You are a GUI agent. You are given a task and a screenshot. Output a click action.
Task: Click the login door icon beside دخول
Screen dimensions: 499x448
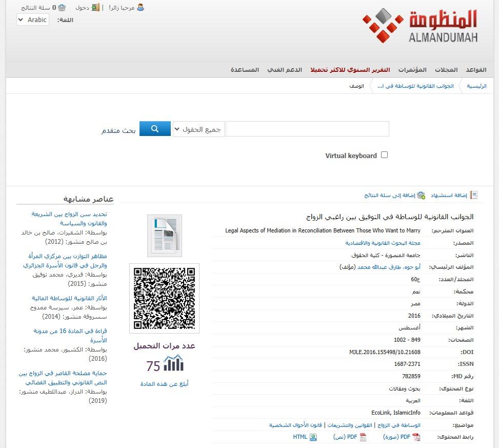pyautogui.click(x=96, y=8)
